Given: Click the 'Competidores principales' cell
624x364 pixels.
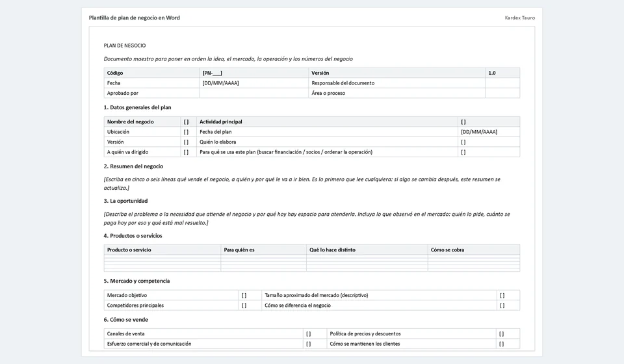Looking at the screenshot, I should click(171, 305).
